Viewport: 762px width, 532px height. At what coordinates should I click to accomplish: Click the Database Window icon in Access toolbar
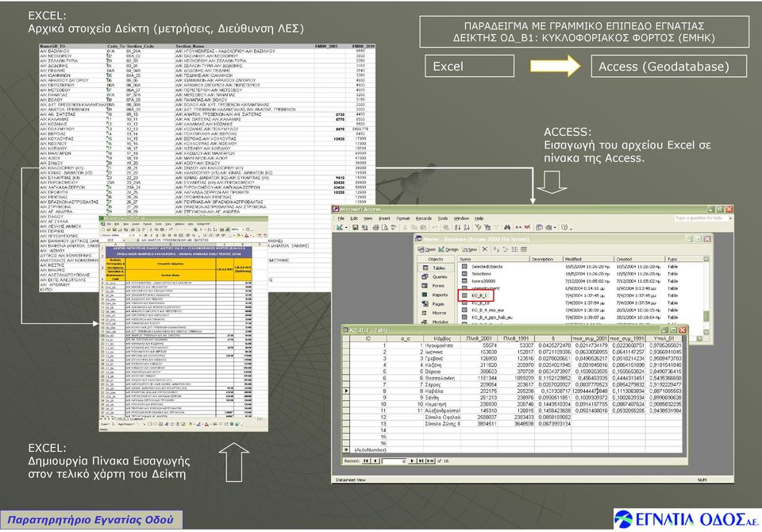pyautogui.click(x=540, y=228)
